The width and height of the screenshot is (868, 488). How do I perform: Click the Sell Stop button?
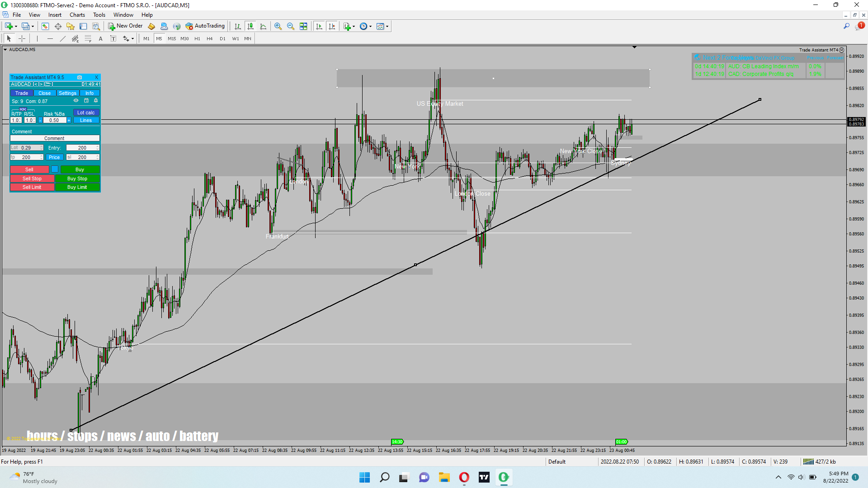point(32,178)
